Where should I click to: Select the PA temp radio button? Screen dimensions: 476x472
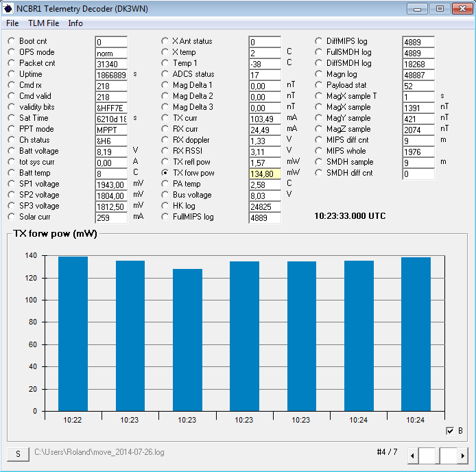[165, 184]
